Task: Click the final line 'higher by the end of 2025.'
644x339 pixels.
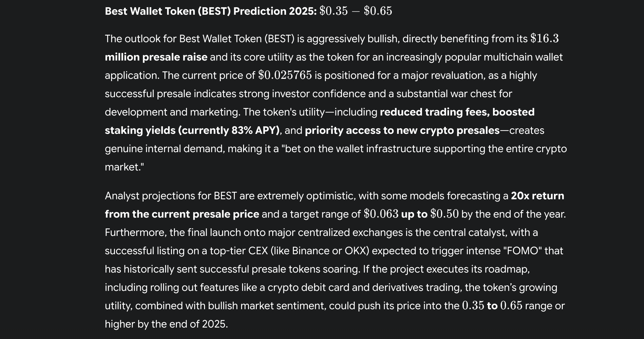Action: [166, 324]
